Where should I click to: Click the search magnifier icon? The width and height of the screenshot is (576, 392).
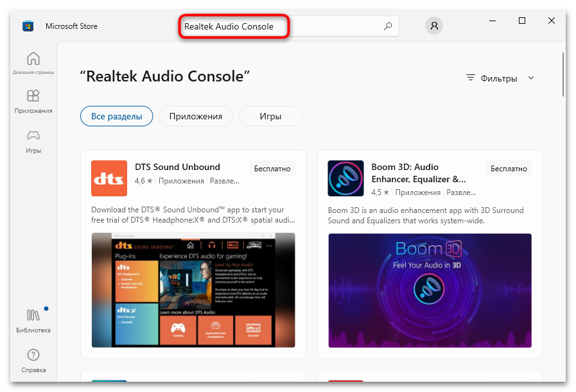pos(388,26)
